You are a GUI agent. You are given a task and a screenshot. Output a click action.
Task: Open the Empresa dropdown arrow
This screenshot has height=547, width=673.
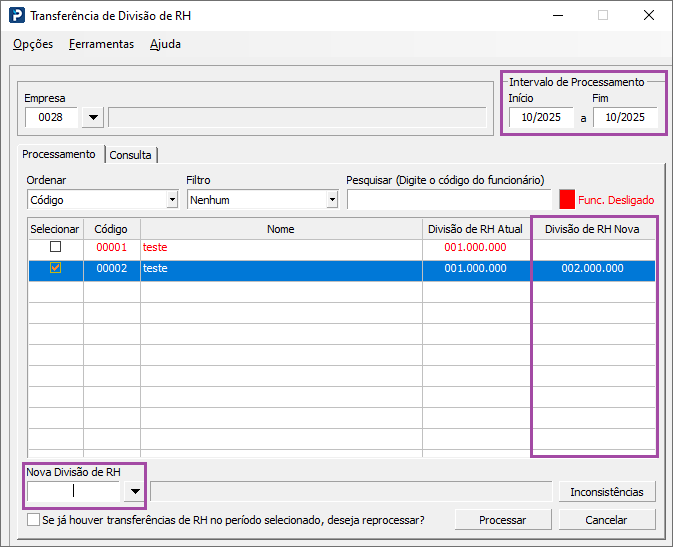[93, 118]
